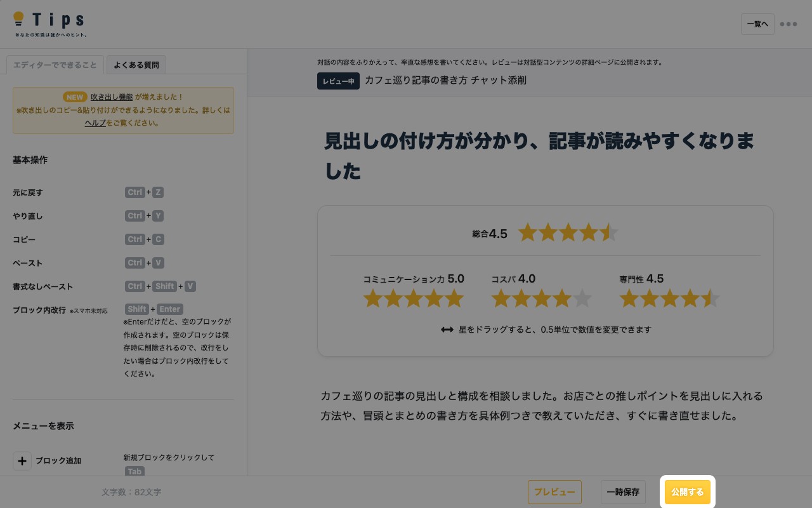Click the C key badge
This screenshot has width=812, height=508.
coord(158,239)
